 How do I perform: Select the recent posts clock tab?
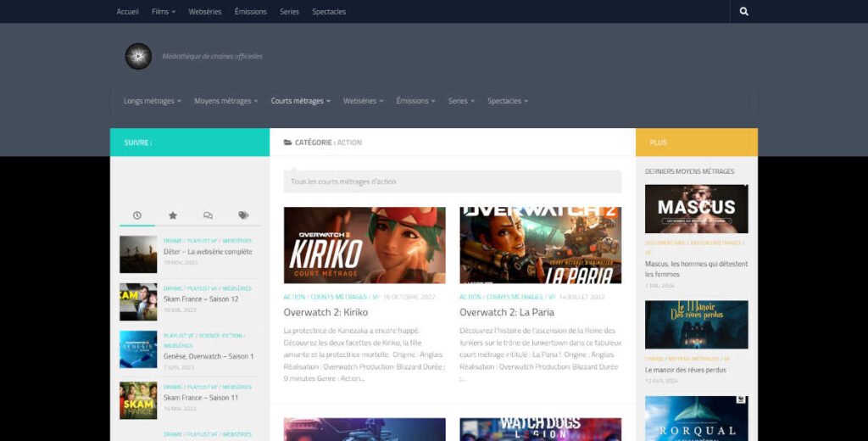(x=137, y=215)
